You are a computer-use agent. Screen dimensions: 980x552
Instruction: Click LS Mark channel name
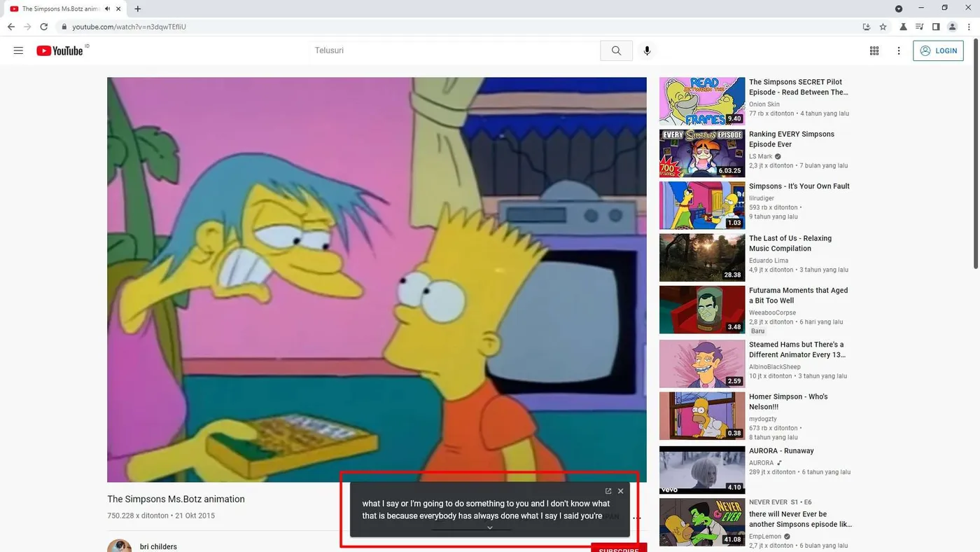(761, 156)
